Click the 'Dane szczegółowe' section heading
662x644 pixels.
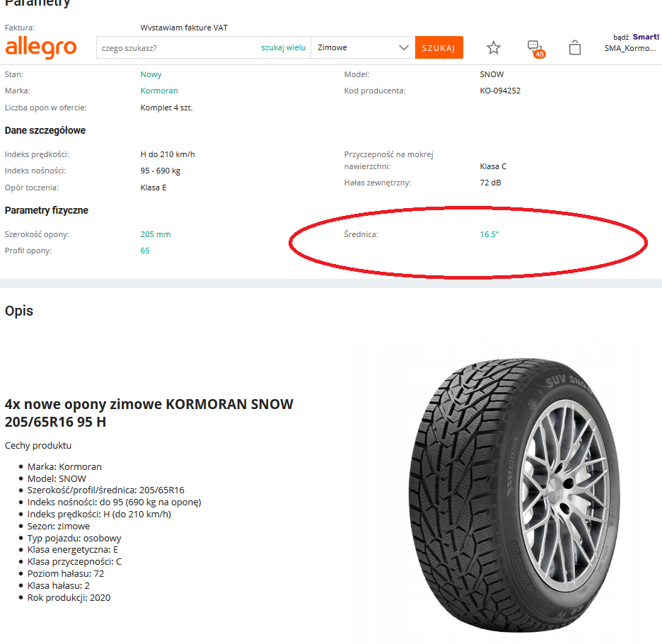pos(45,130)
